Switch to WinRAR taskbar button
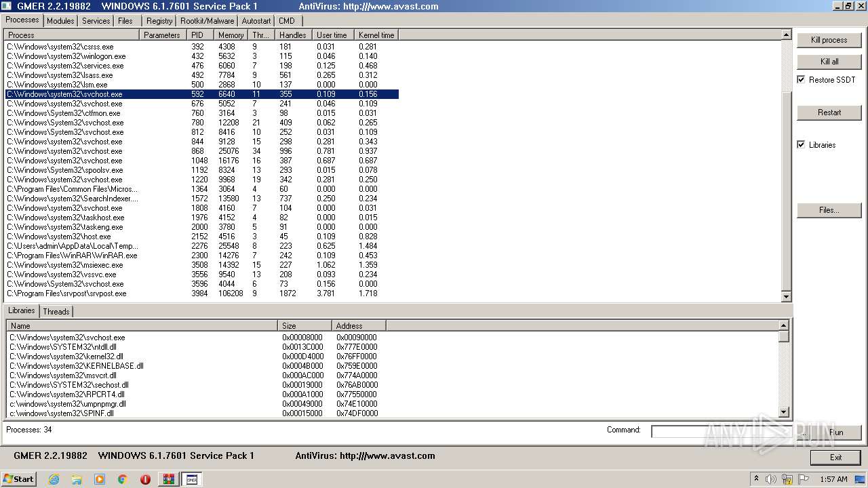This screenshot has height=488, width=868. pos(169,479)
